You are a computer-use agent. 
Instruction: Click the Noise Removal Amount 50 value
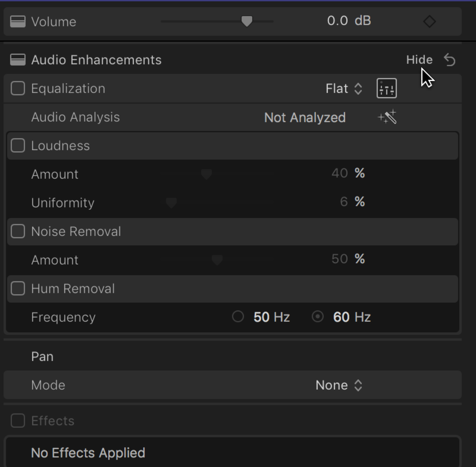(x=339, y=259)
